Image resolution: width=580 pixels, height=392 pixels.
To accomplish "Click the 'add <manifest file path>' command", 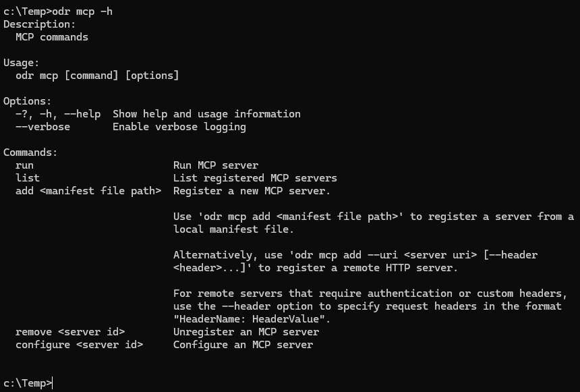I will 88,191.
